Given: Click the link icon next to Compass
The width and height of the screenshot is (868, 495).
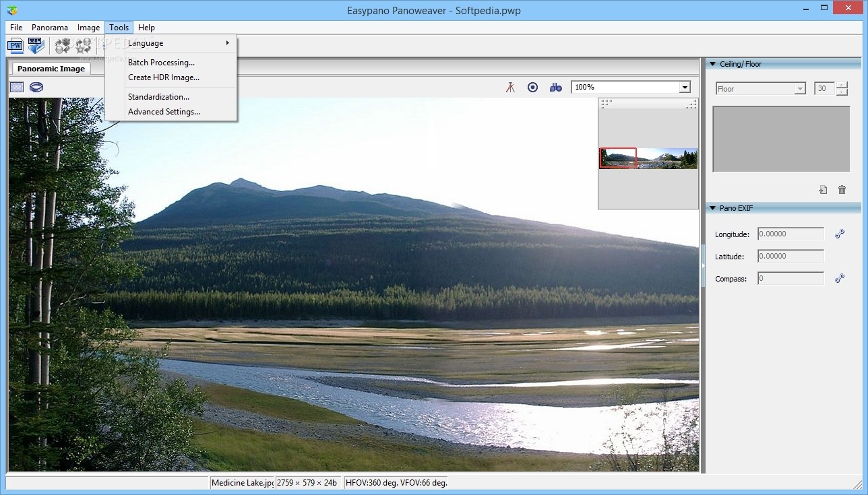Looking at the screenshot, I should (840, 278).
